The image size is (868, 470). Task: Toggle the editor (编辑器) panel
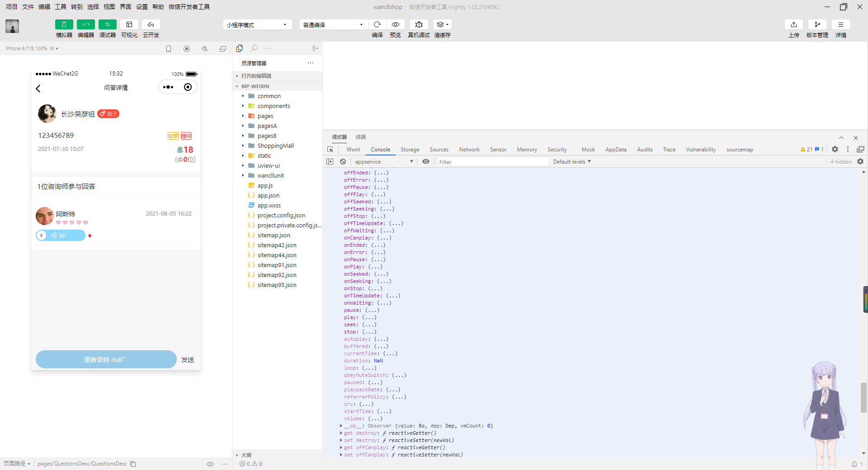(x=85, y=25)
